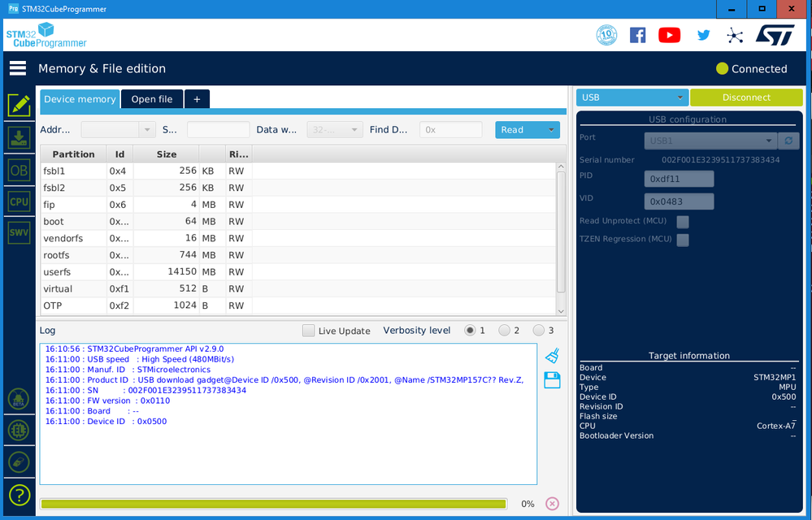Open the ST community network icon
This screenshot has height=520, width=812.
pyautogui.click(x=735, y=35)
